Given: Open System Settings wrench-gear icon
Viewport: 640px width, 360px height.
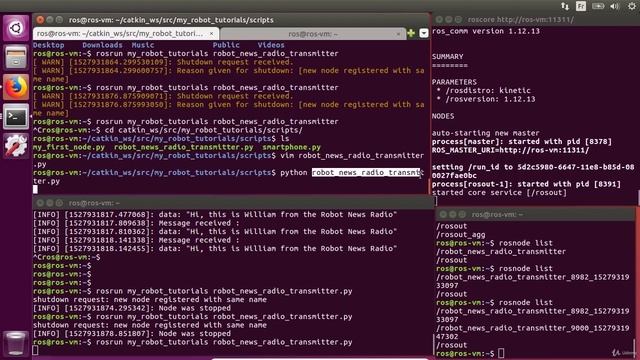Looking at the screenshot, I should tap(16, 146).
